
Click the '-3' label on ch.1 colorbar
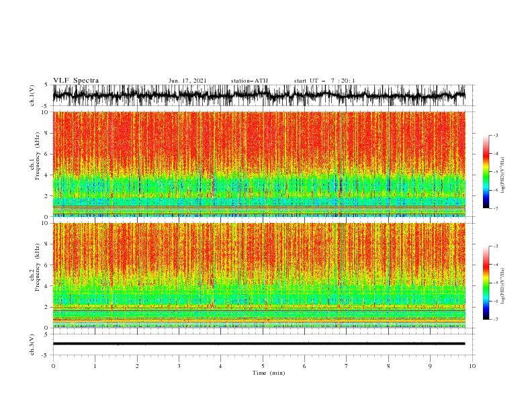(496, 135)
